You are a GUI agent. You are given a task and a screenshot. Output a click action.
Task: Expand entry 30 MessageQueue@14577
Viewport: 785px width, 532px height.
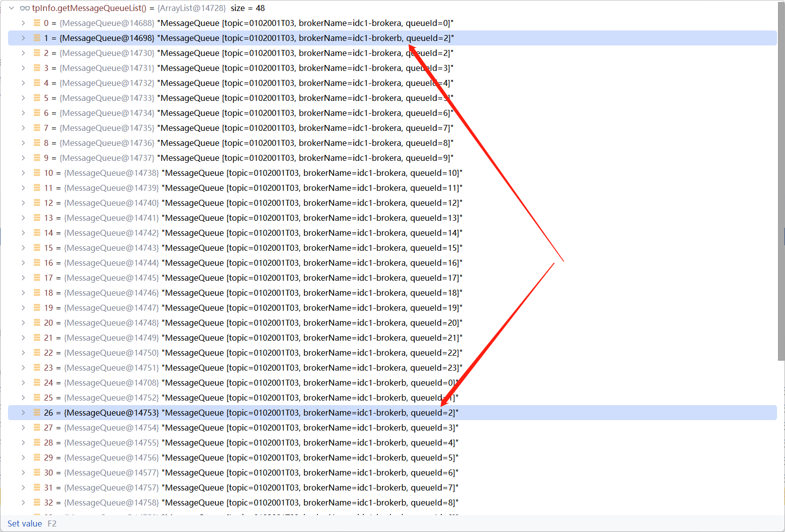click(x=23, y=473)
